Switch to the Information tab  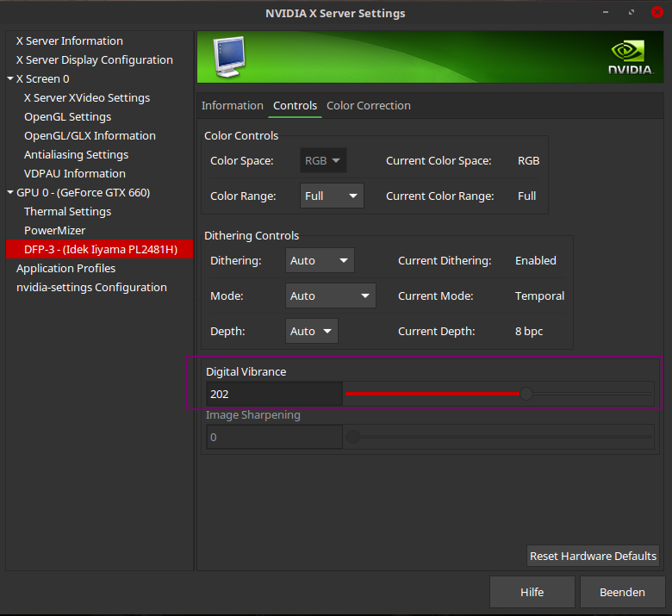click(x=233, y=105)
